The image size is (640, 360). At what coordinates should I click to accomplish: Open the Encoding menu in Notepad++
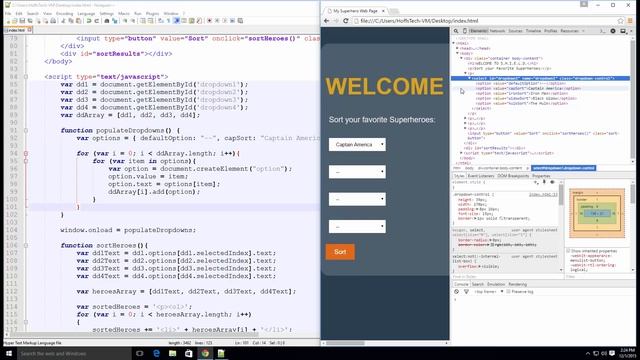click(64, 13)
